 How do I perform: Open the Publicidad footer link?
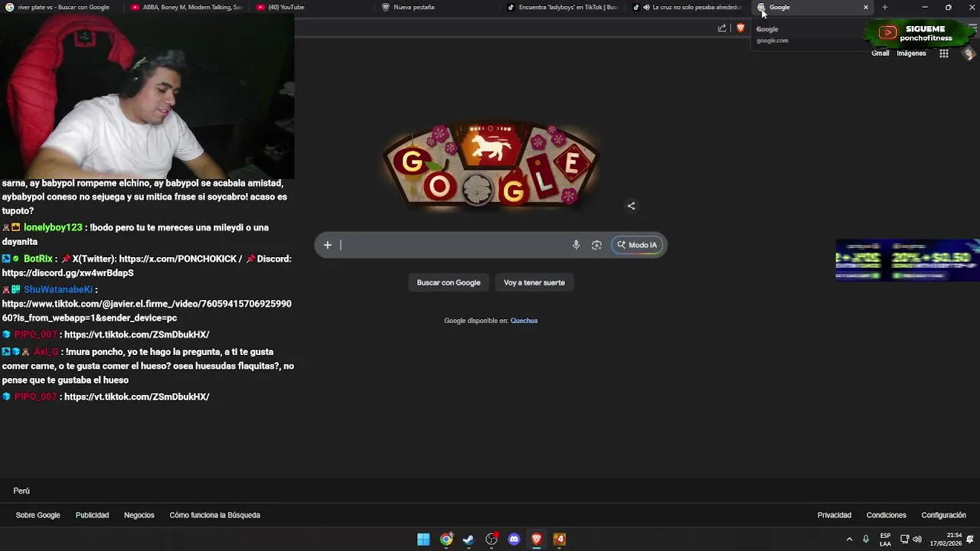pos(92,515)
